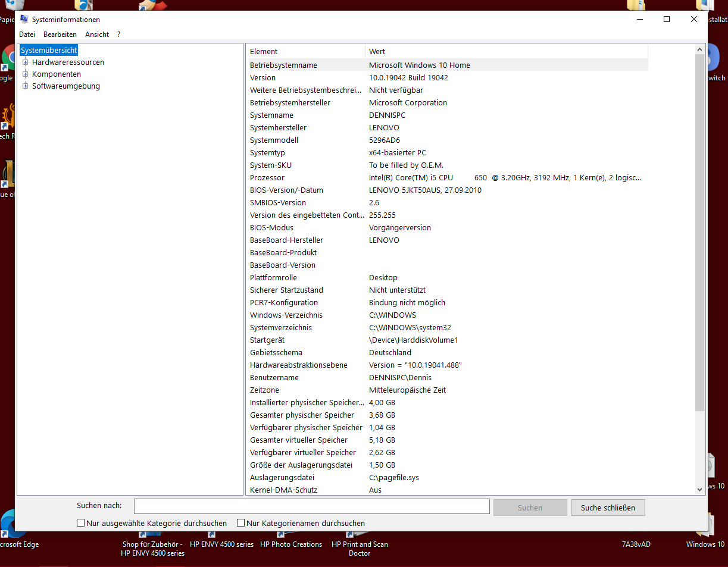The image size is (728, 567).
Task: Click the Suchen button
Action: pos(530,508)
